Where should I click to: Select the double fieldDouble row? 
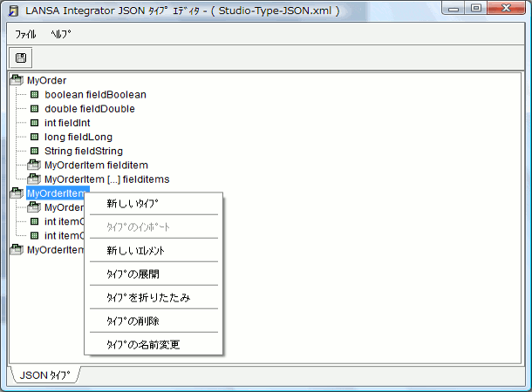90,109
